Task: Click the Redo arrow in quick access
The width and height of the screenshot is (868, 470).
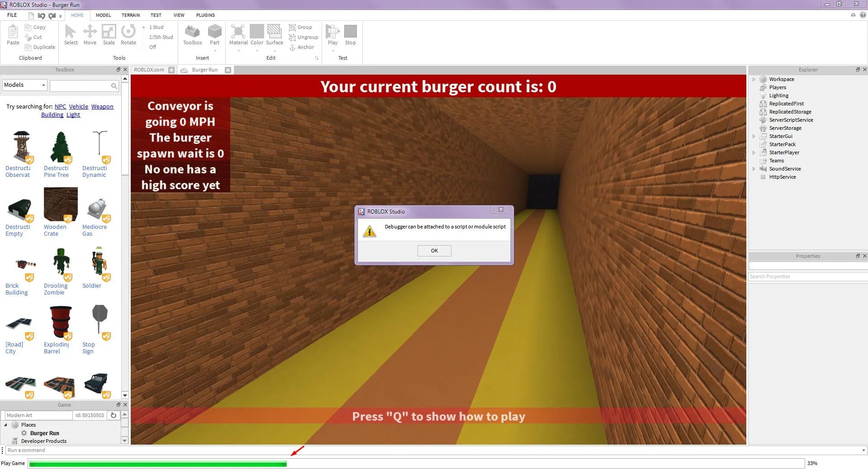Action: pos(52,15)
